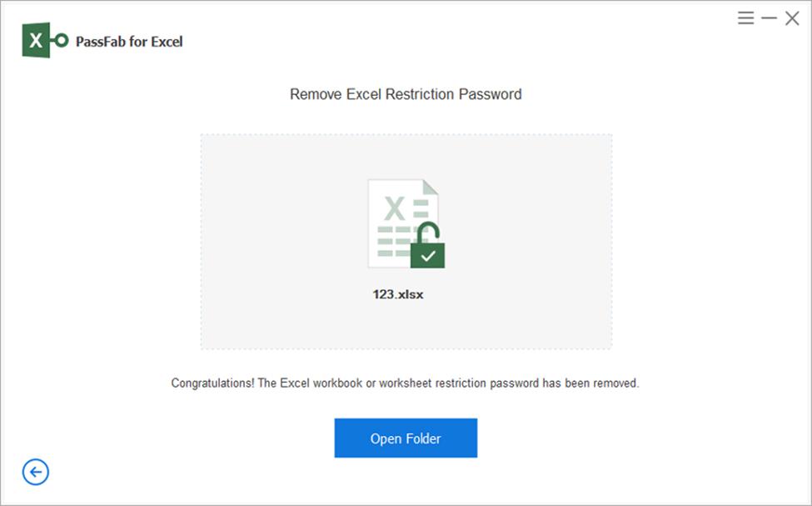
Task: Click the blue Open Folder label text
Action: click(406, 438)
